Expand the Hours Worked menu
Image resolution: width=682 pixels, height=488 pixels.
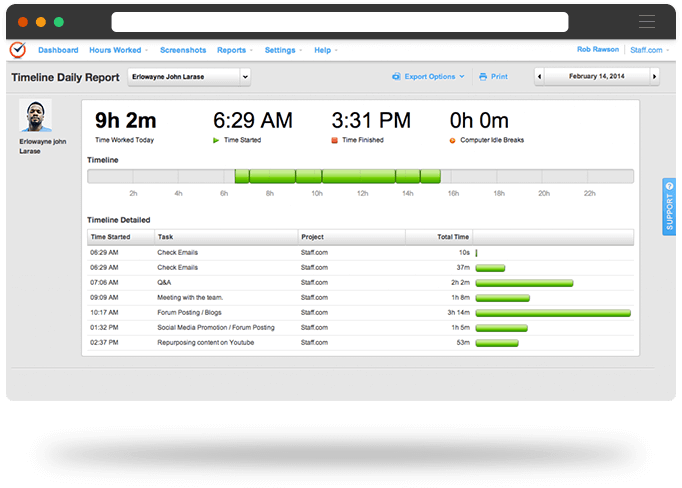pyautogui.click(x=118, y=50)
